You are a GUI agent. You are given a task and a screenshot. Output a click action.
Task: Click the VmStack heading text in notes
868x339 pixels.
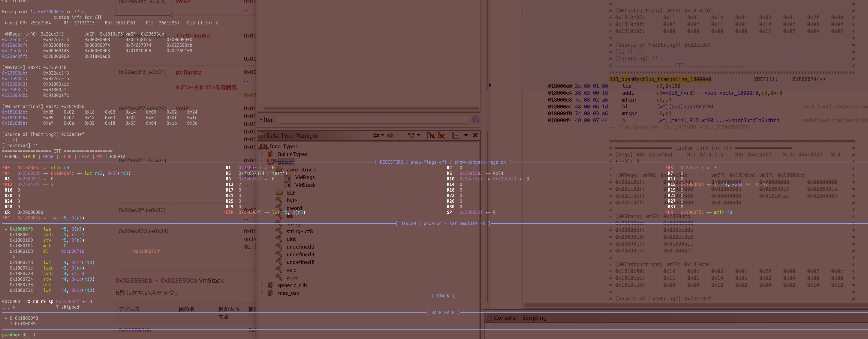point(211,280)
